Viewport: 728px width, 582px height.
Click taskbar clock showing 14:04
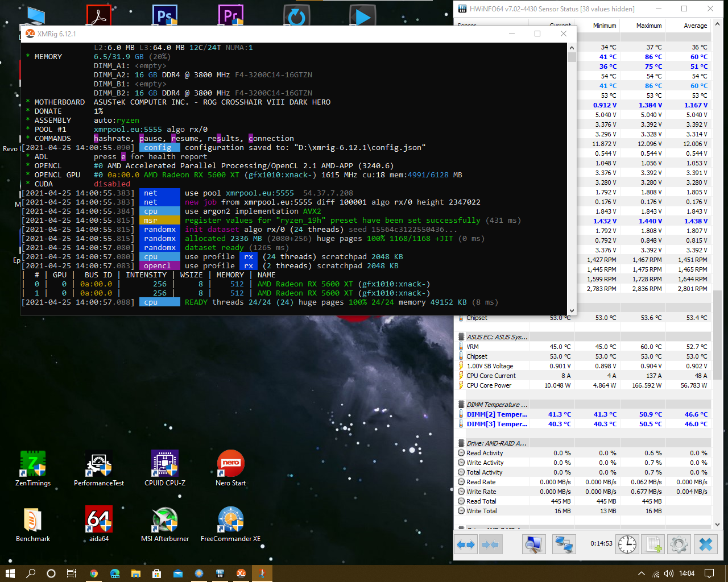(x=687, y=573)
